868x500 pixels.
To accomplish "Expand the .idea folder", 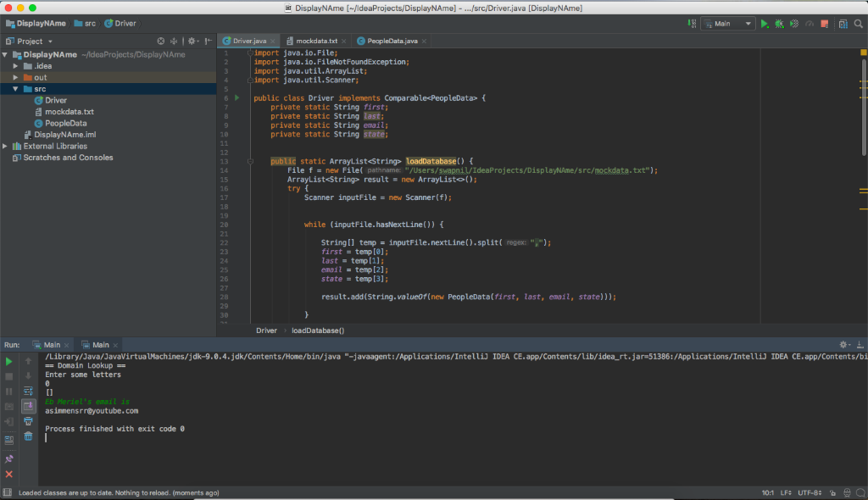I will tap(15, 66).
